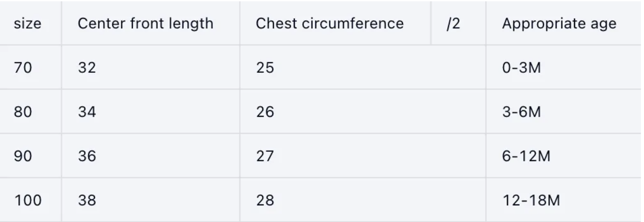Click the 'size' column header
Screen dimensions: 644x222
click(27, 24)
